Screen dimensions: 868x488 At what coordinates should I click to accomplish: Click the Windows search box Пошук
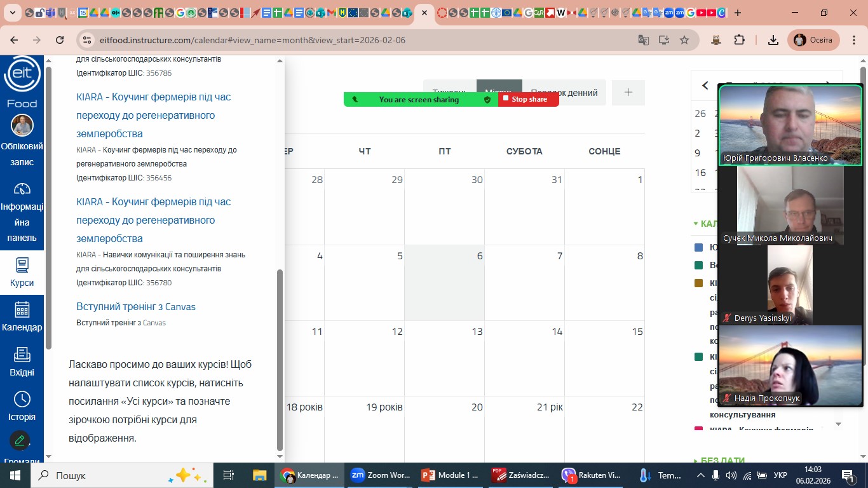click(x=121, y=475)
